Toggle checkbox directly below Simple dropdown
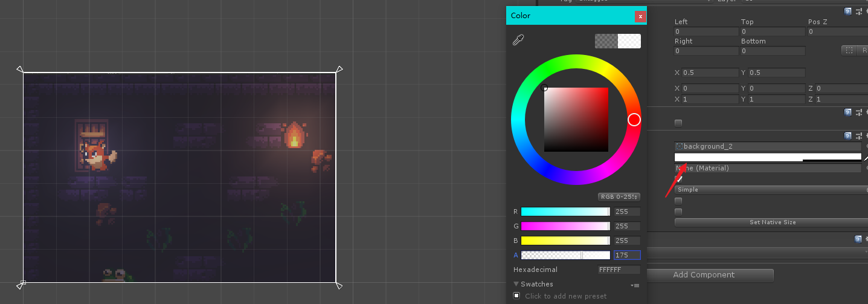The width and height of the screenshot is (868, 304). (678, 201)
